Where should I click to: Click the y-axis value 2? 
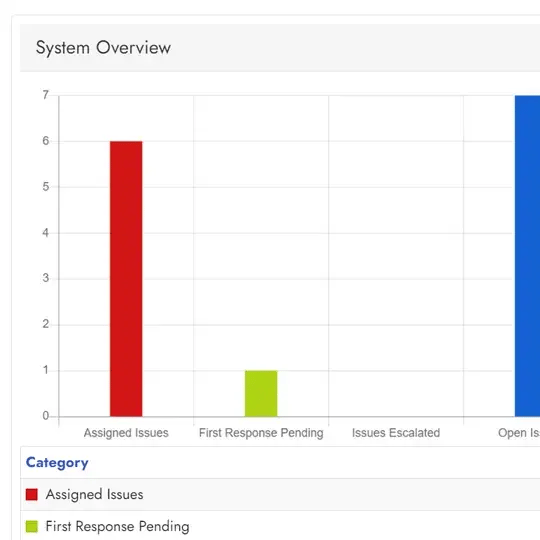[x=46, y=324]
